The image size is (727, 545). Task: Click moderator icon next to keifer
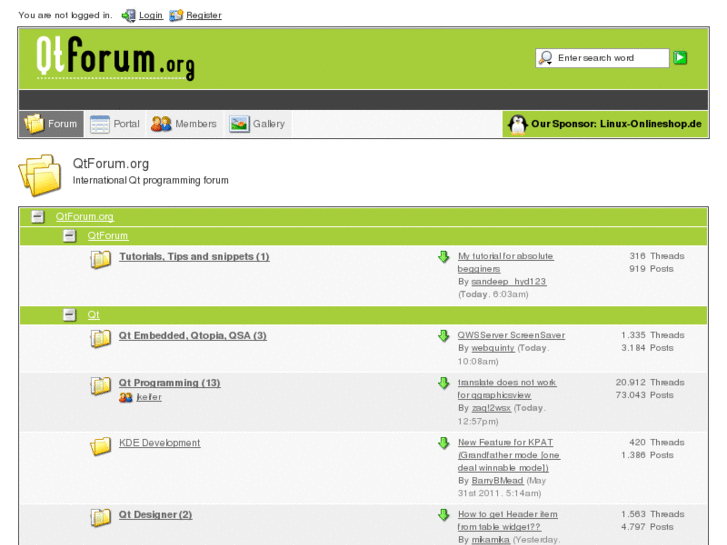tap(126, 398)
